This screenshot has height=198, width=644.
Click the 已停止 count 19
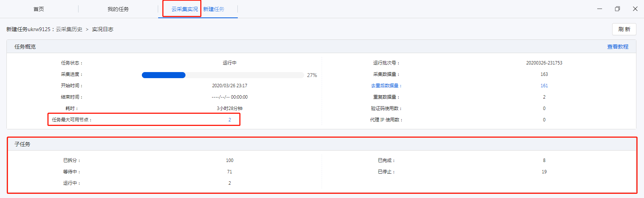544,172
